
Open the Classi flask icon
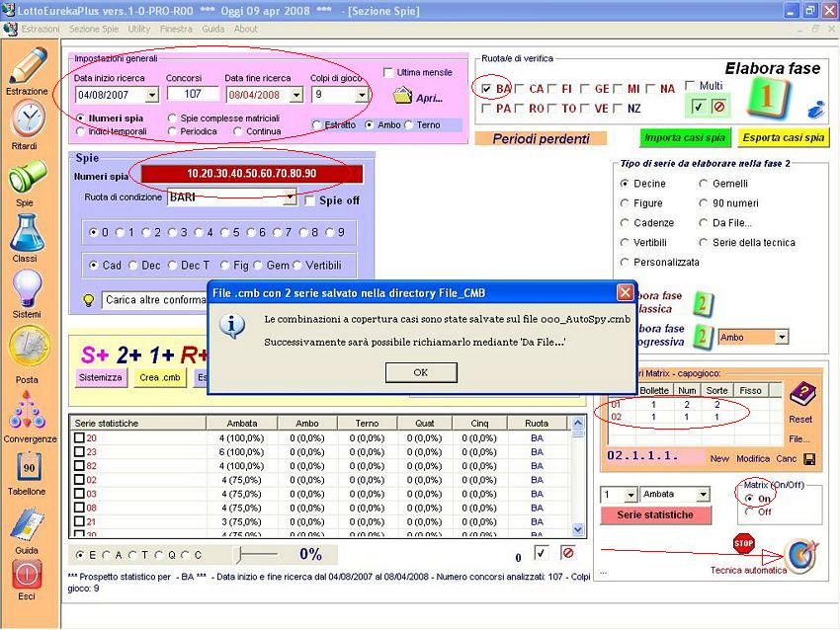point(27,232)
